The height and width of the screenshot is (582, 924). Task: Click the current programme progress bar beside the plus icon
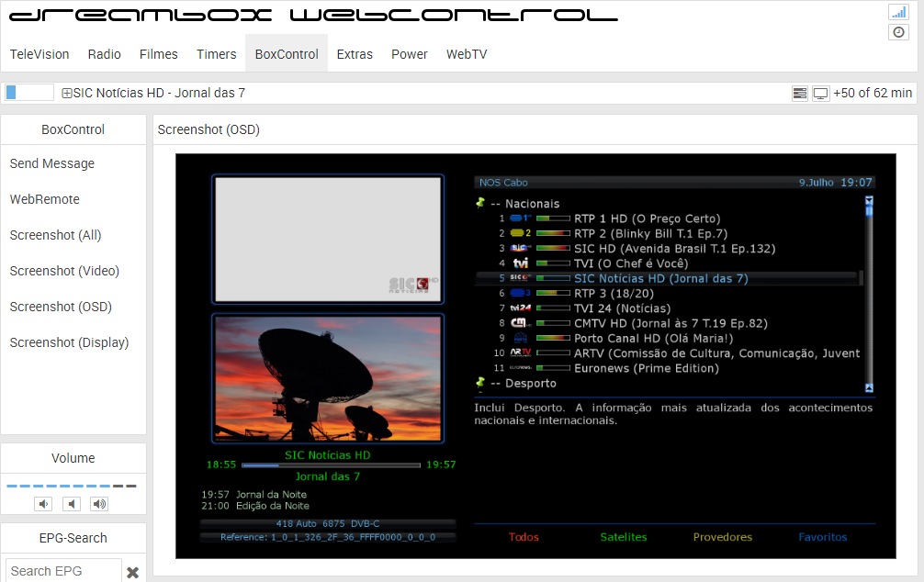pos(29,93)
